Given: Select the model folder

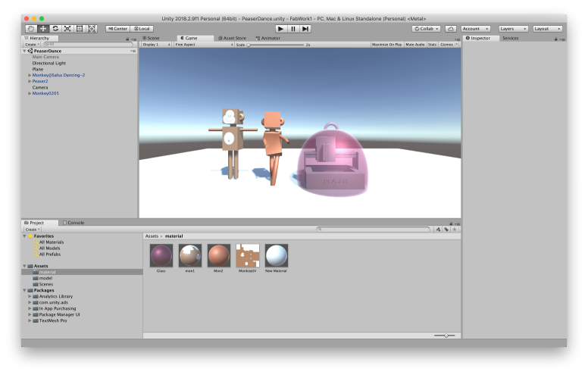Looking at the screenshot, I should (x=45, y=278).
